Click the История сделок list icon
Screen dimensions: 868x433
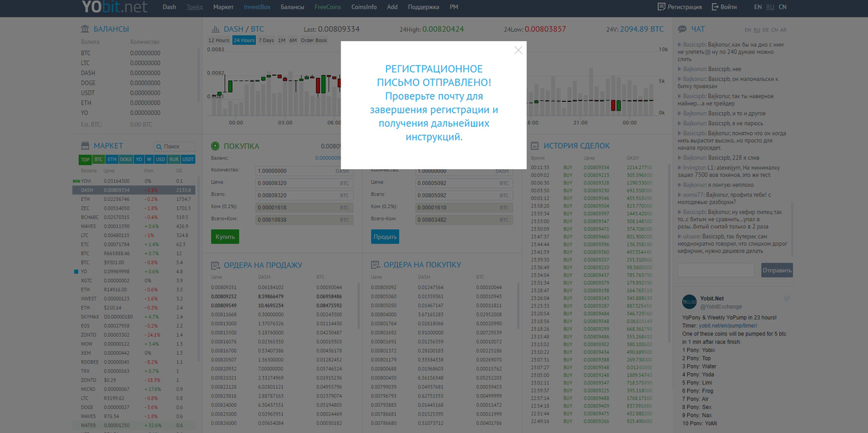click(x=535, y=145)
